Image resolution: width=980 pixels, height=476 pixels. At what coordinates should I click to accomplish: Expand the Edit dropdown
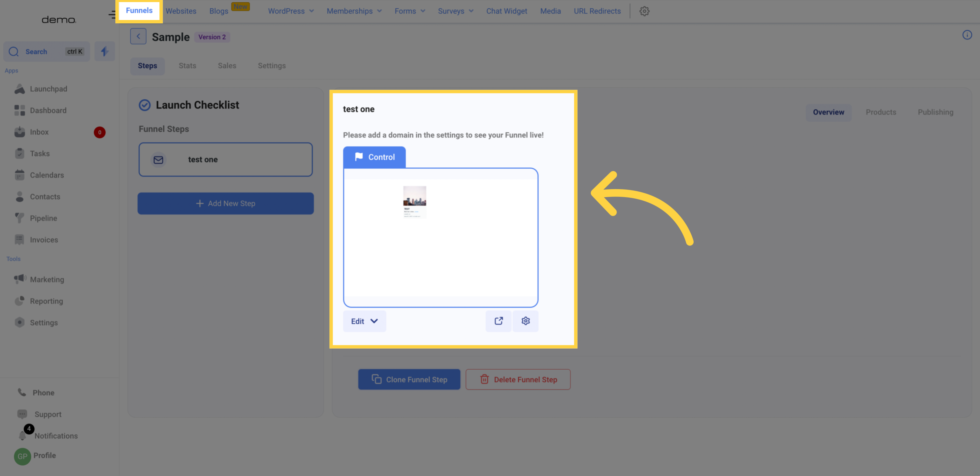pyautogui.click(x=364, y=321)
